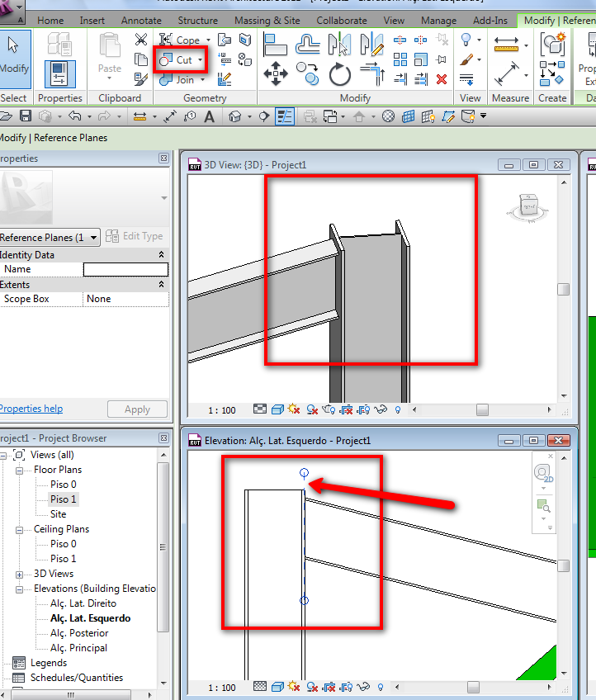Viewport: 596px width, 700px height.
Task: Switch to the Structure tab
Action: [198, 21]
